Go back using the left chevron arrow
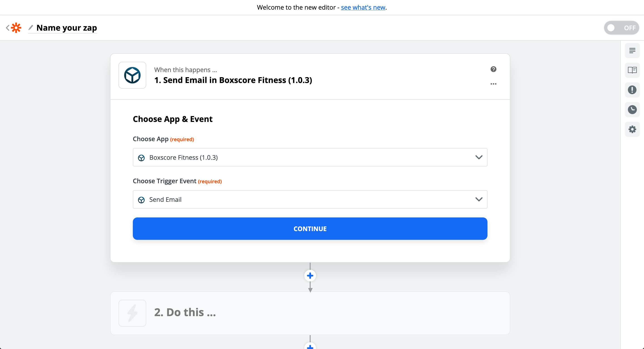 8,28
